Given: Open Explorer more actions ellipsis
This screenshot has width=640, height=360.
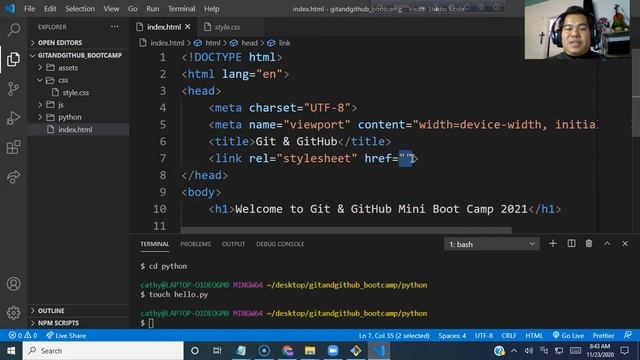Looking at the screenshot, I should pyautogui.click(x=115, y=27).
